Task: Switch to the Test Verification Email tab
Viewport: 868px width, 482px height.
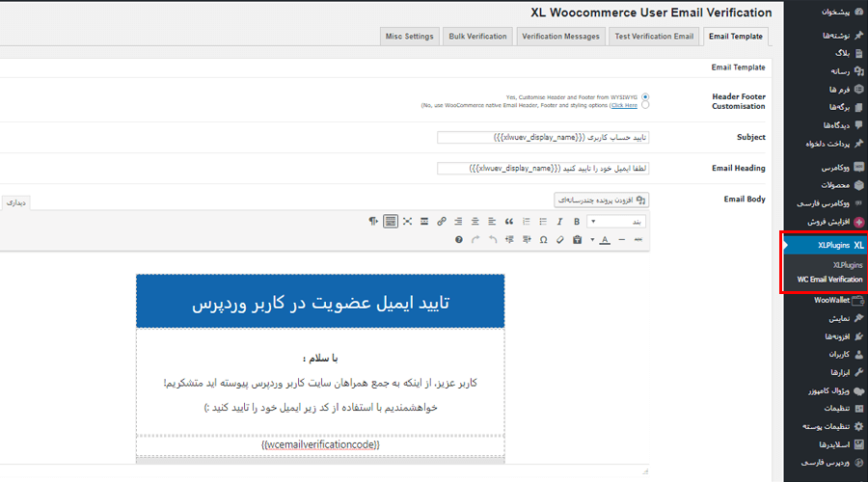Action: click(654, 36)
